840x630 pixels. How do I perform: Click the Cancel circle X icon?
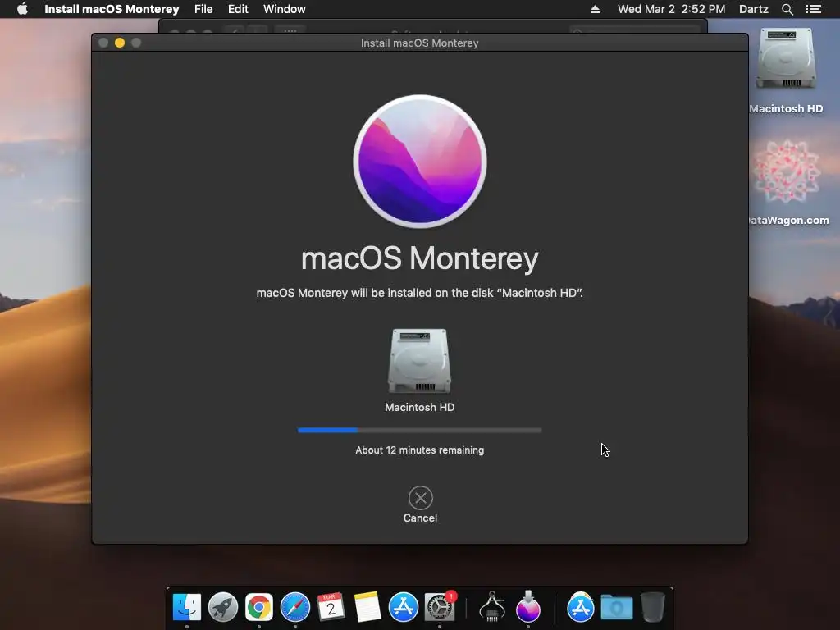click(421, 498)
